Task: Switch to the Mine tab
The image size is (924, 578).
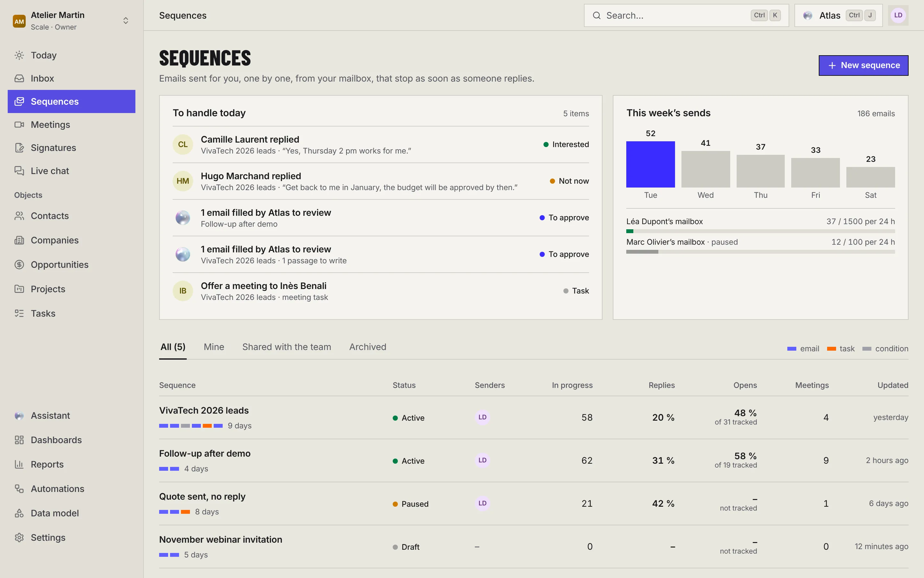Action: point(214,347)
